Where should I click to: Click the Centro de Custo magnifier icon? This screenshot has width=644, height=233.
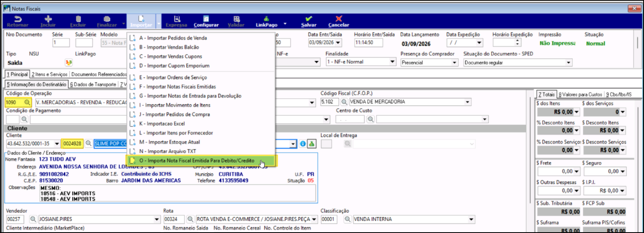tap(370, 119)
